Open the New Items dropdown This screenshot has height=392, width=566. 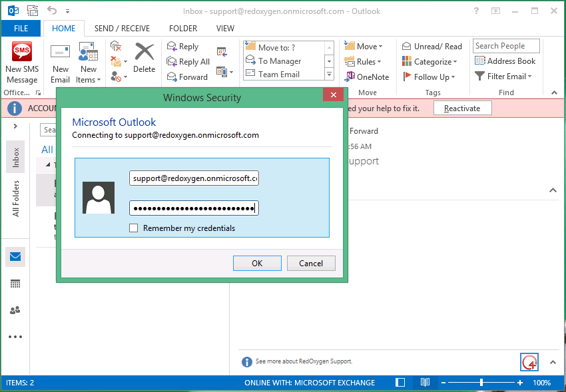(89, 64)
